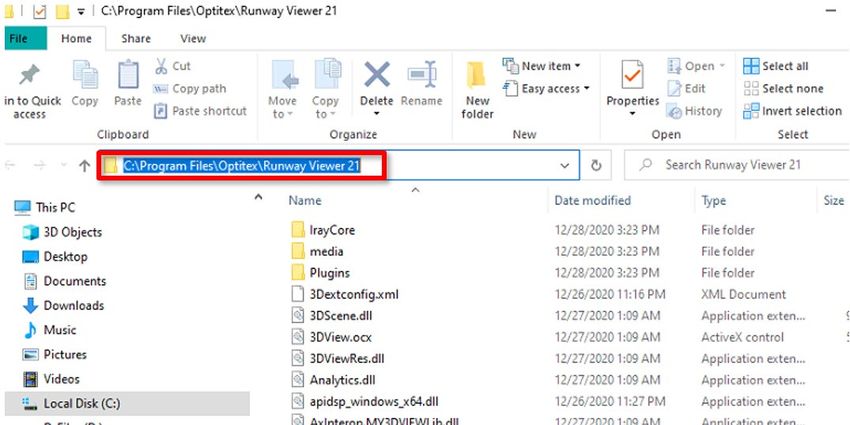Click the Rename icon

(422, 75)
